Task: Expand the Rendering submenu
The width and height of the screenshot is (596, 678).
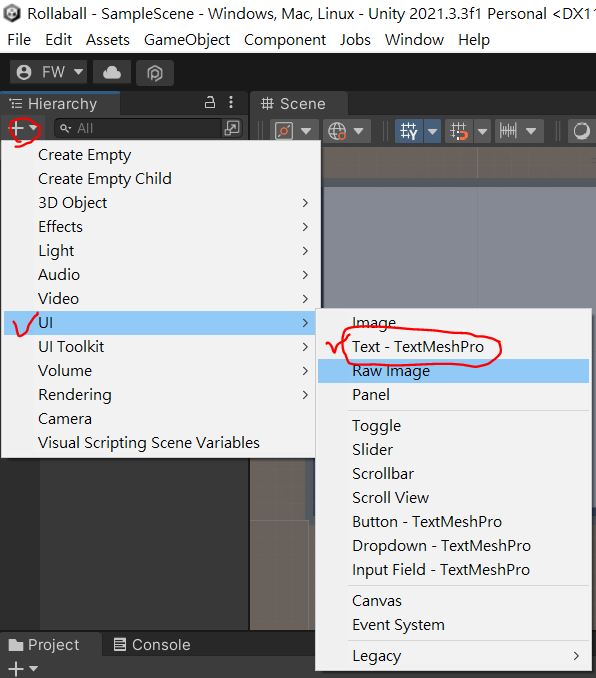Action: [161, 395]
